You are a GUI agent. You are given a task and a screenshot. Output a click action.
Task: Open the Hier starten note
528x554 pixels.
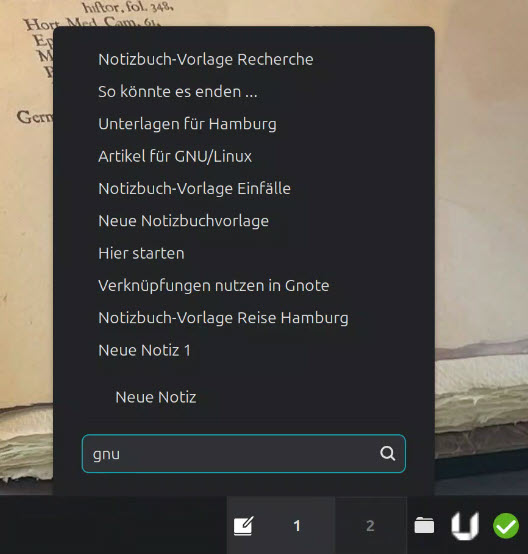point(141,253)
